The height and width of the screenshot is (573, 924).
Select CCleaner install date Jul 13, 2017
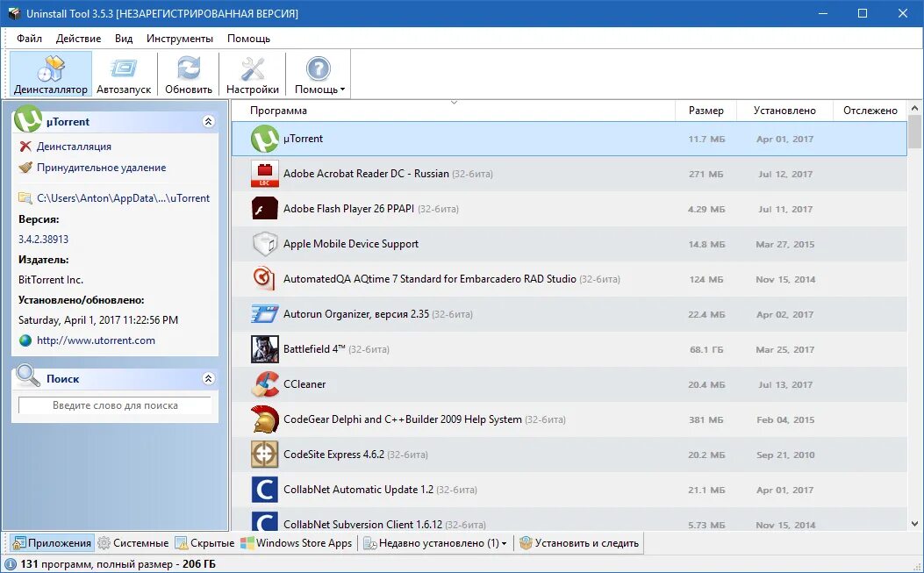click(x=785, y=384)
